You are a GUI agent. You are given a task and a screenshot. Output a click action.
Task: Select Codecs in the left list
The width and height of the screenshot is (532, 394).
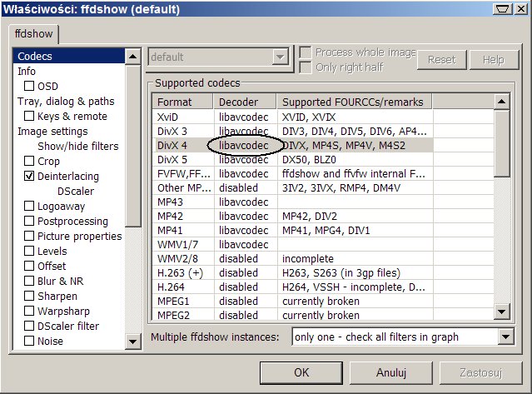click(x=35, y=57)
